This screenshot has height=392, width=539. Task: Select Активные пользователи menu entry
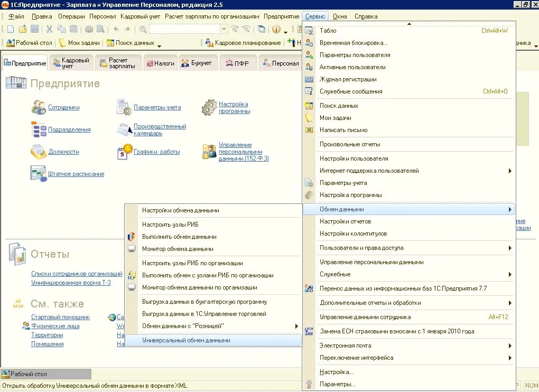pos(409,67)
